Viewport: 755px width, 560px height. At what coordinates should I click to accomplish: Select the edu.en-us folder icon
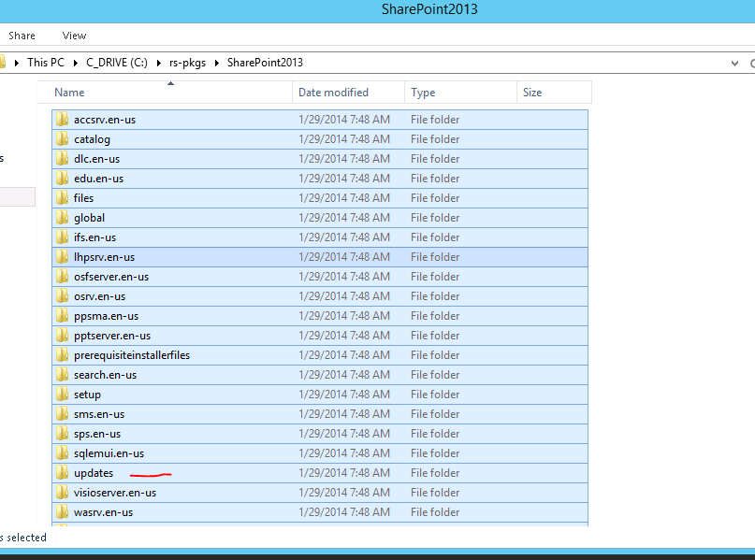coord(62,179)
